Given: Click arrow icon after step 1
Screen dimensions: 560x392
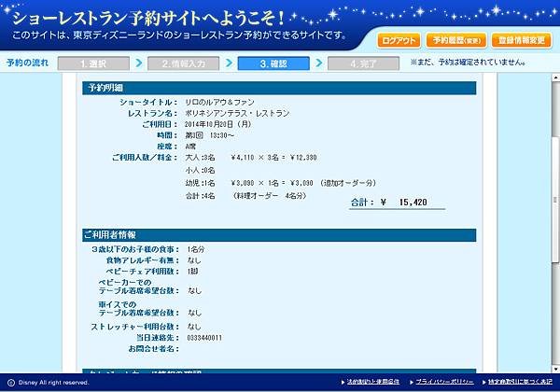Looking at the screenshot, I should (138, 63).
